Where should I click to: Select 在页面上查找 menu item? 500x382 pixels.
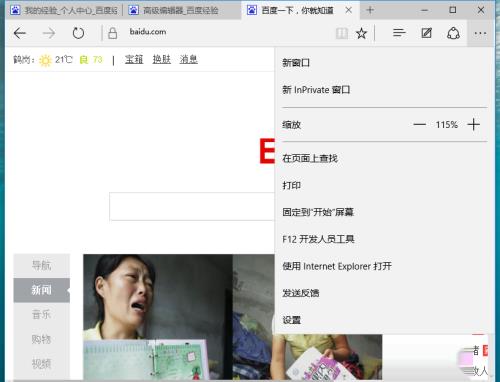click(310, 158)
